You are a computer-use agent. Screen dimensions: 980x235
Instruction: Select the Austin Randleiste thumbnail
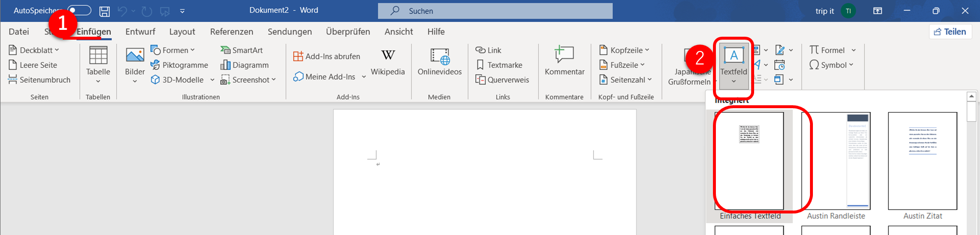point(836,161)
